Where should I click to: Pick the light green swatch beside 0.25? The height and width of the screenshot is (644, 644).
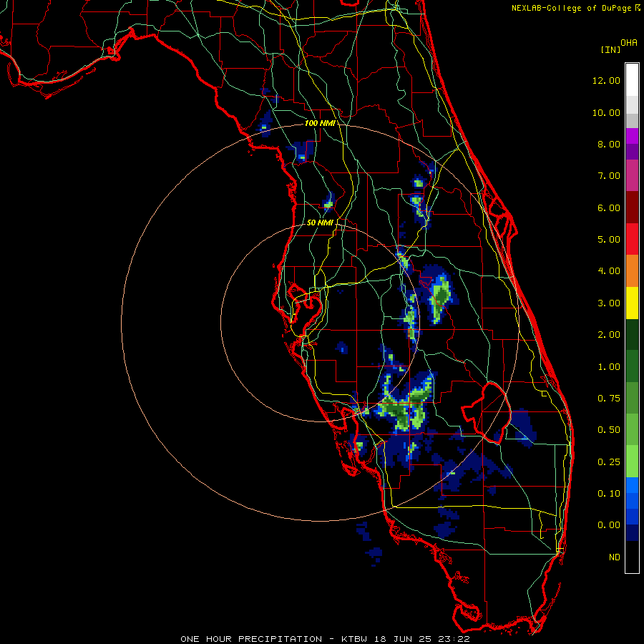632,462
